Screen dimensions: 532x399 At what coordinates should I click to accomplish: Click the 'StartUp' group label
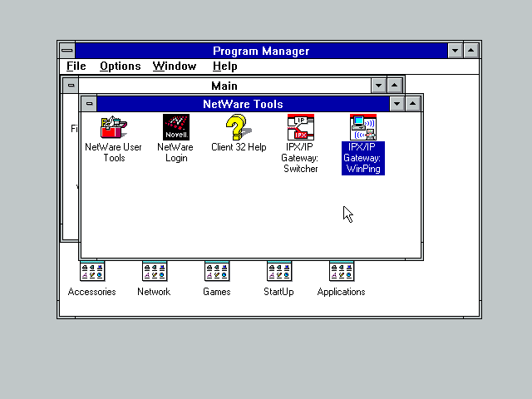point(279,292)
